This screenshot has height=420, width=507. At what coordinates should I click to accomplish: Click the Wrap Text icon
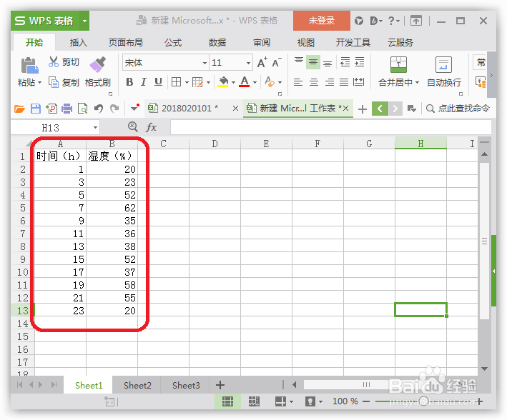pos(443,64)
